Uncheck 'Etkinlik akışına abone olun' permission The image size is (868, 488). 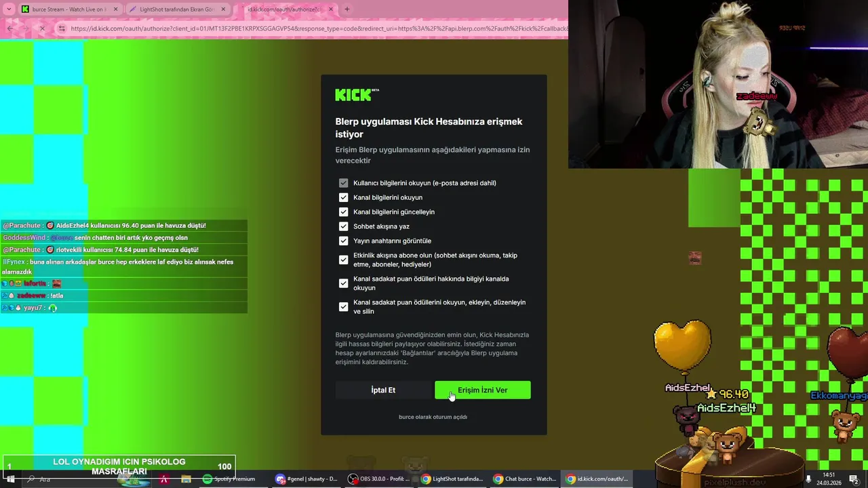click(343, 260)
